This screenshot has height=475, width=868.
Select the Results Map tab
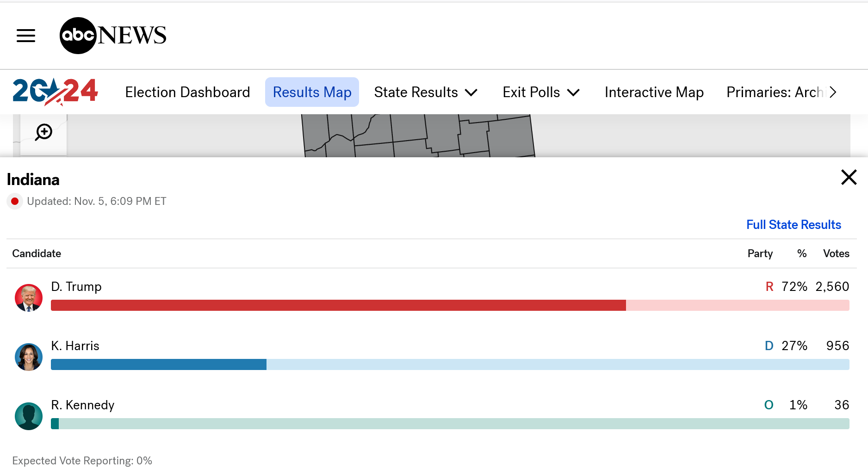point(312,93)
